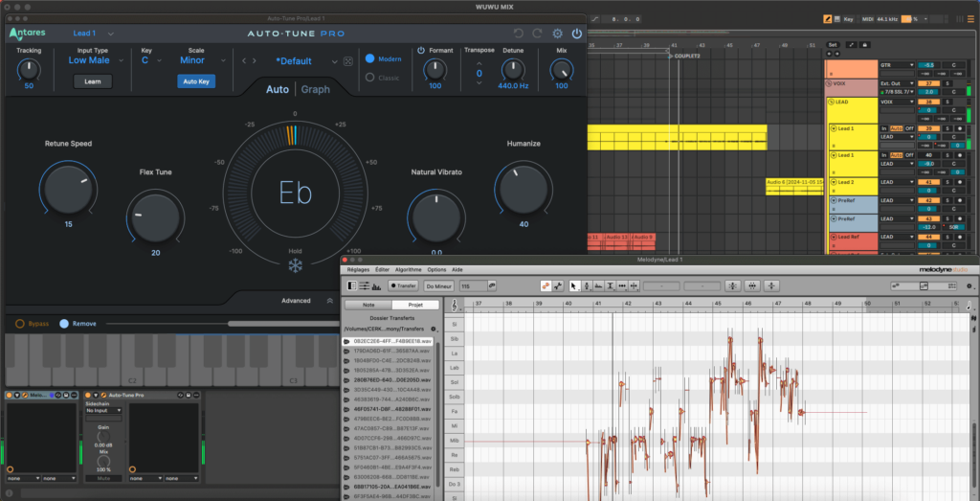Select Classic mode radio button
The width and height of the screenshot is (980, 501).
(370, 78)
